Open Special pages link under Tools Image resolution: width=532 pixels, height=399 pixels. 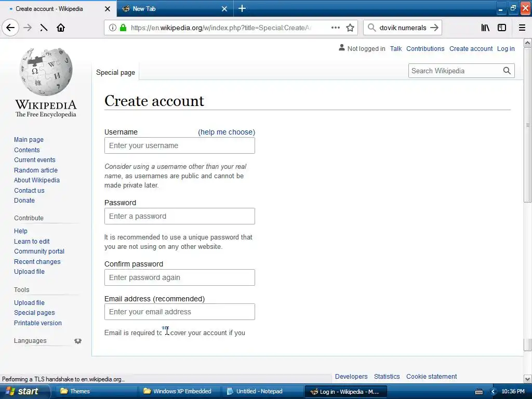34,312
